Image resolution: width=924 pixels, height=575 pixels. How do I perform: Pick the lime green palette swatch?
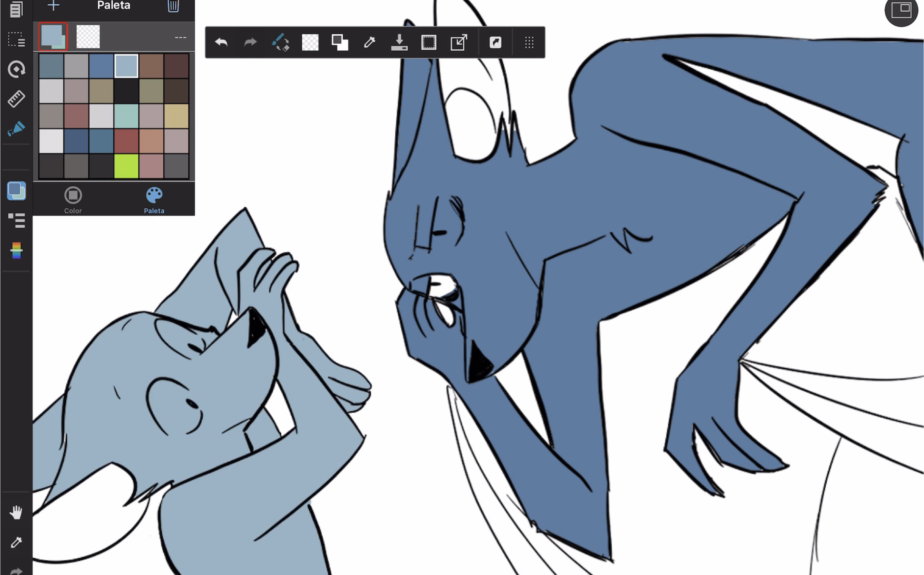(x=126, y=166)
